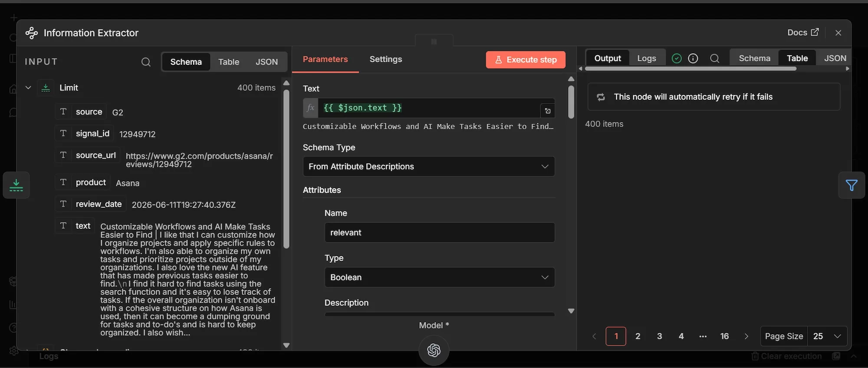Select the signal_id field
The height and width of the screenshot is (368, 868).
coord(92,133)
